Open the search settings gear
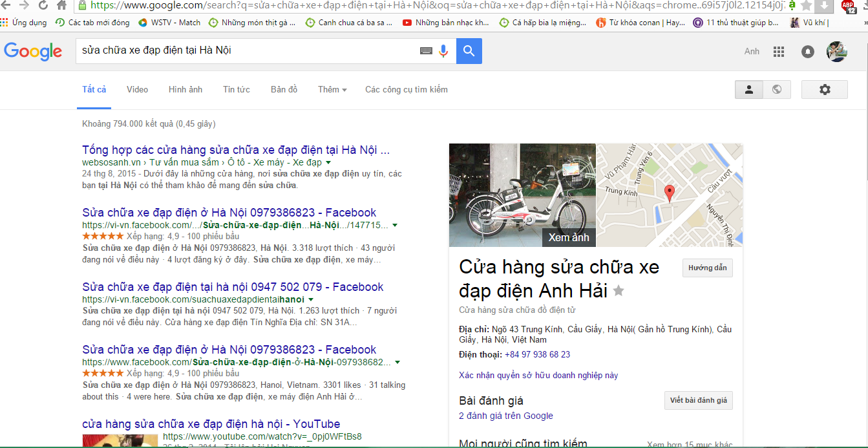Screen dimensions: 868x448 pyautogui.click(x=824, y=90)
